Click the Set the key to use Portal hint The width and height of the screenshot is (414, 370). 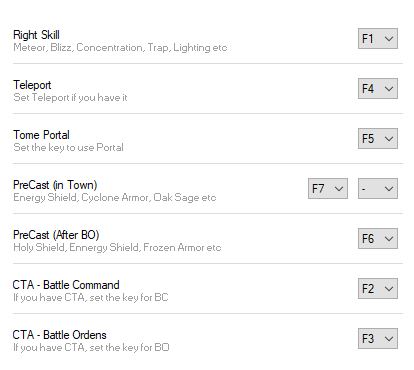tap(68, 148)
